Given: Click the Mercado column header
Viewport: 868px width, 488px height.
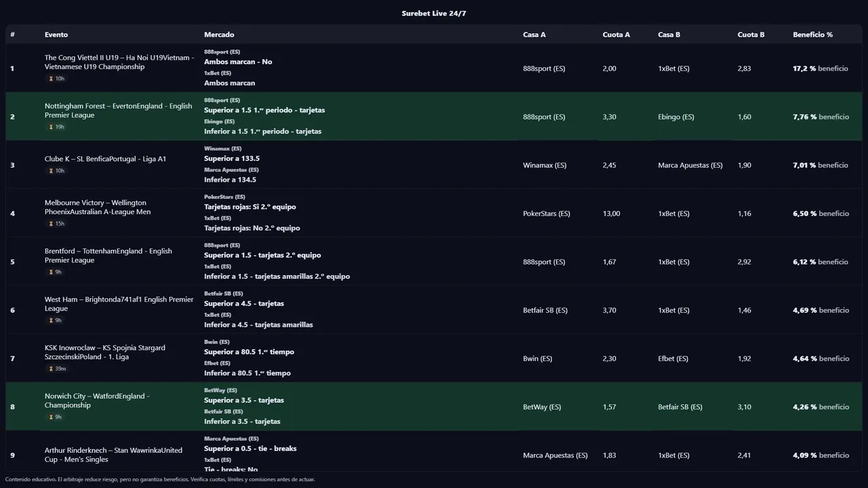Looking at the screenshot, I should point(219,35).
